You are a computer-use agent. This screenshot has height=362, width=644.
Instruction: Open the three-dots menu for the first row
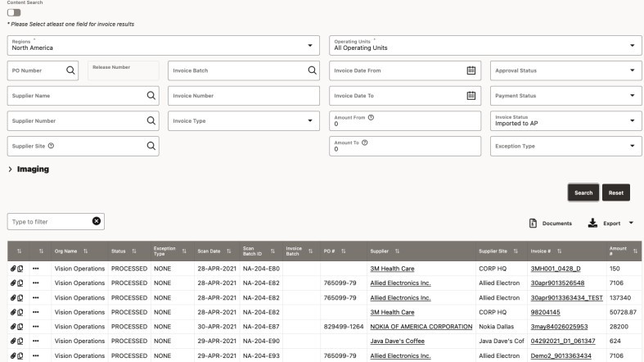pos(36,268)
